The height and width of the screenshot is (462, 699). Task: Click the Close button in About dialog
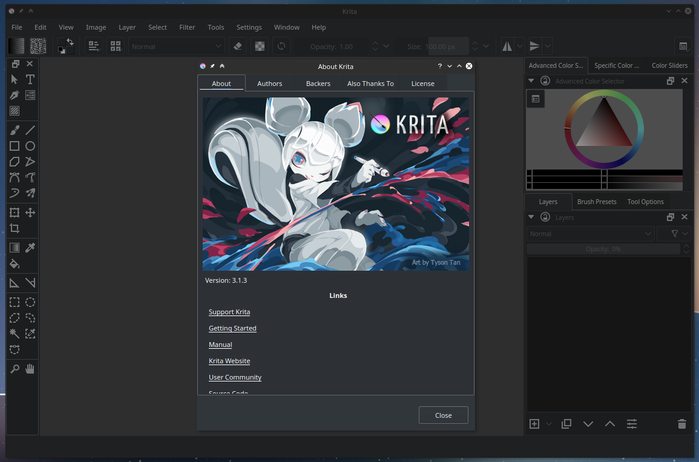443,415
